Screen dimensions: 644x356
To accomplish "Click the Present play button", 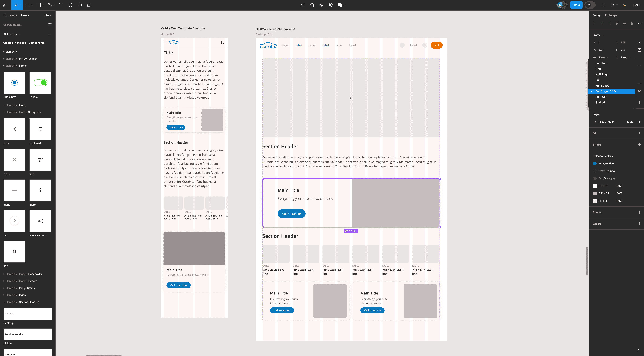I will (x=613, y=5).
